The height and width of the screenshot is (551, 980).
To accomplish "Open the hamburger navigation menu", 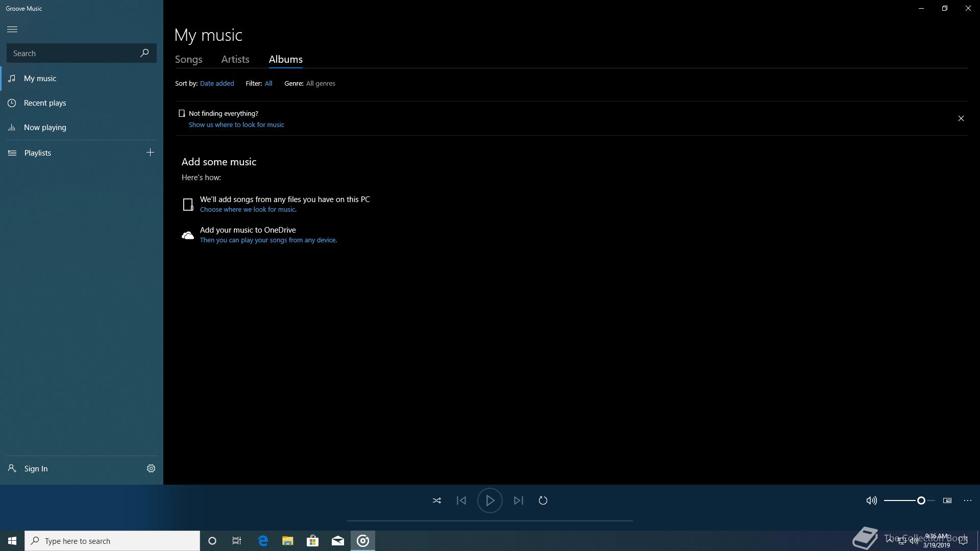I will coord(12,29).
